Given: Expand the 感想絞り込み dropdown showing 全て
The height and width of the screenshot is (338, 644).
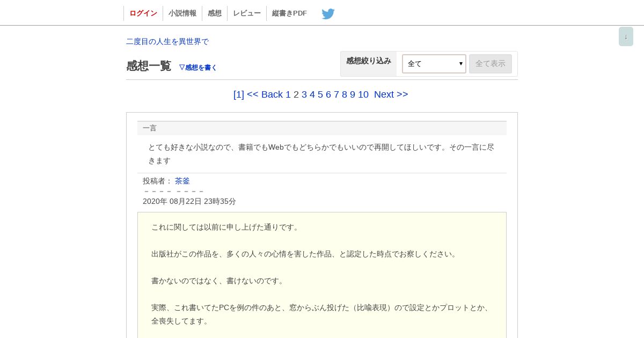Looking at the screenshot, I should coord(434,64).
